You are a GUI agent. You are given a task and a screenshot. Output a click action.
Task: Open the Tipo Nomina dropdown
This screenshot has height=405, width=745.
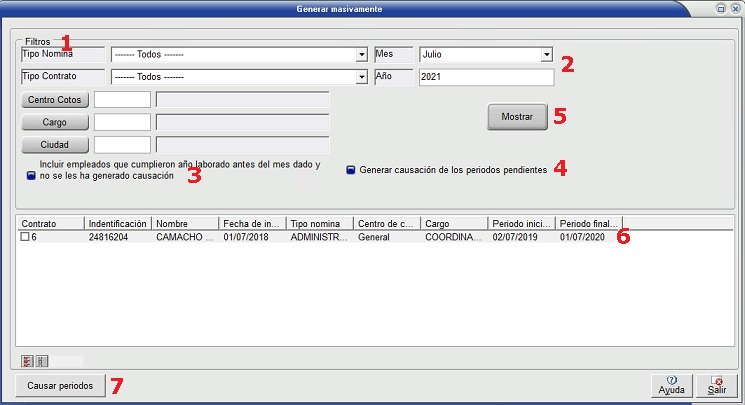361,55
